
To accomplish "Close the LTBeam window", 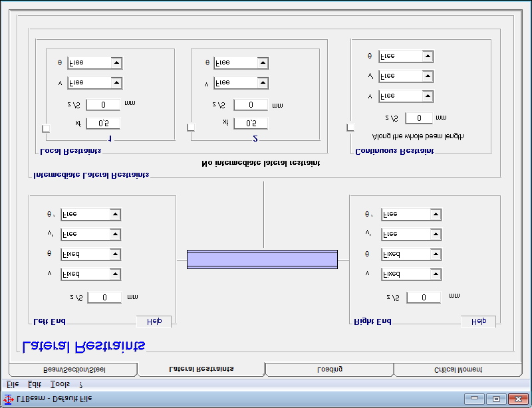I will (x=518, y=399).
